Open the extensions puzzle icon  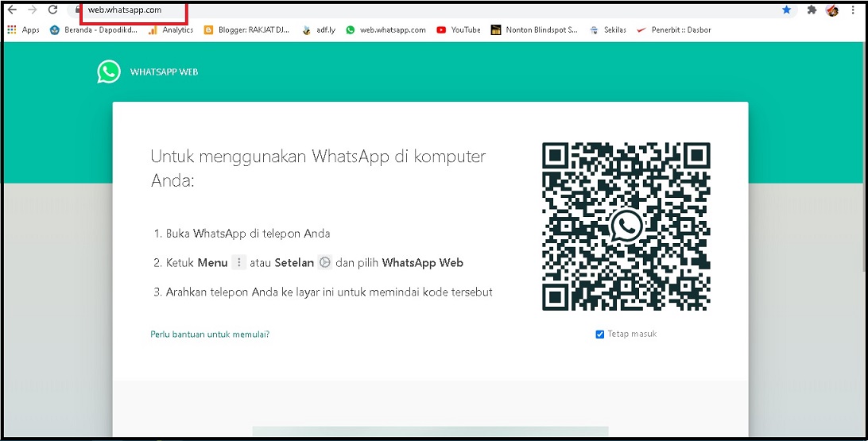point(812,10)
